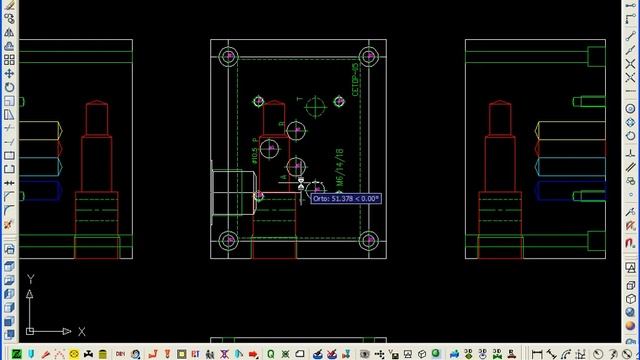Screen dimensions: 640x360
Task: Select the Trim tool
Action: pos(9,128)
